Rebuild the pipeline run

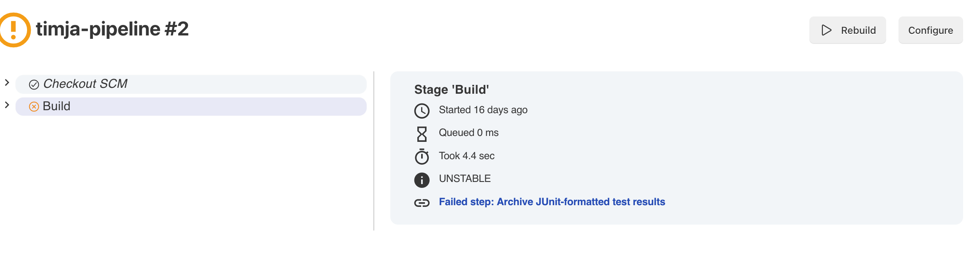tap(848, 30)
